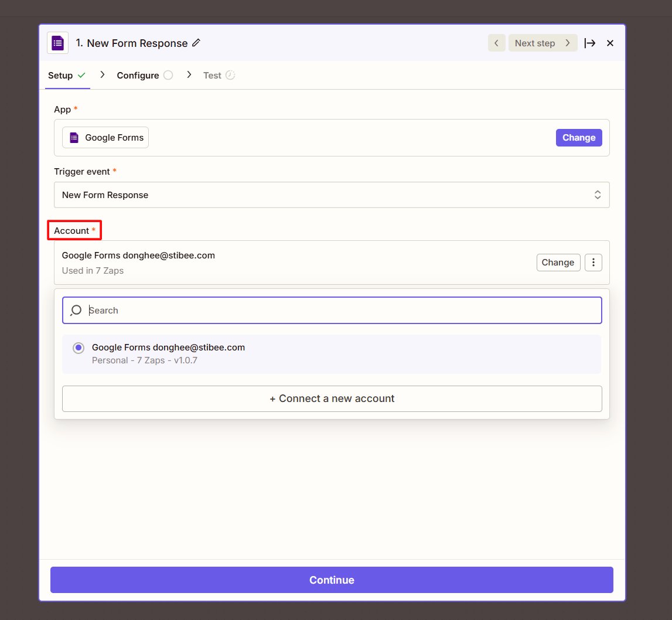Click the Next step button

click(543, 43)
